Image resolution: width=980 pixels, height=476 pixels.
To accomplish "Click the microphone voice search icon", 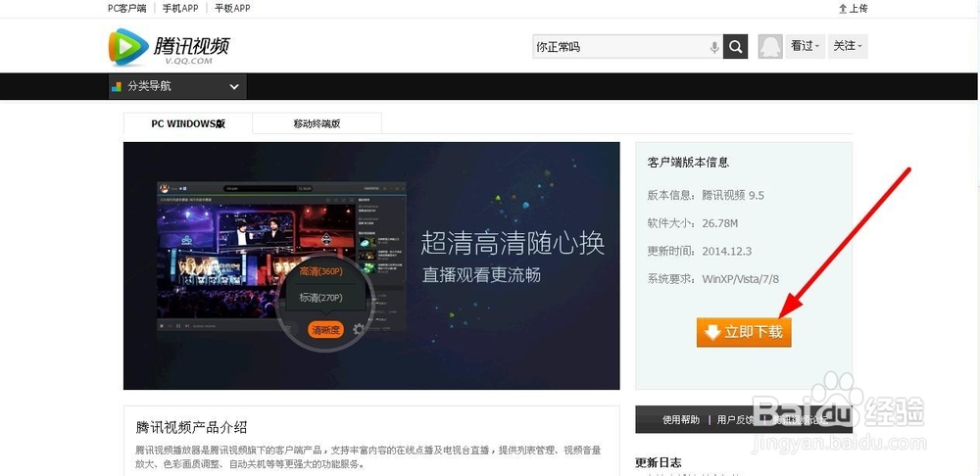I will [x=714, y=47].
